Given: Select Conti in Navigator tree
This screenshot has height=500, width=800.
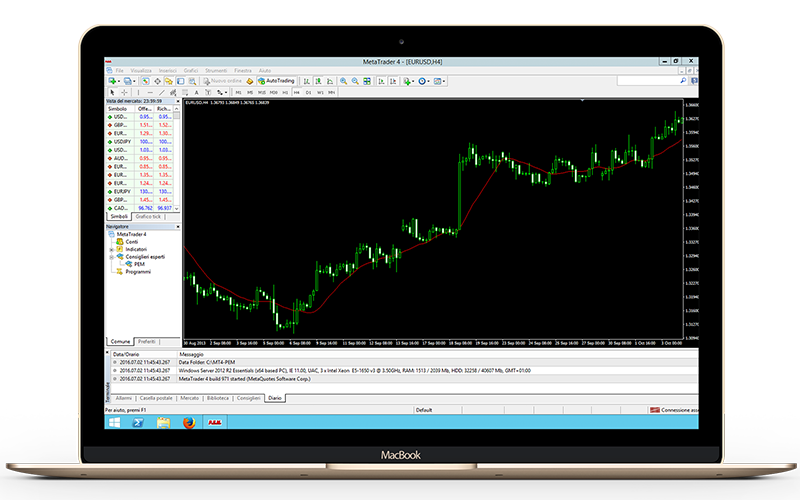Looking at the screenshot, I should [x=132, y=242].
